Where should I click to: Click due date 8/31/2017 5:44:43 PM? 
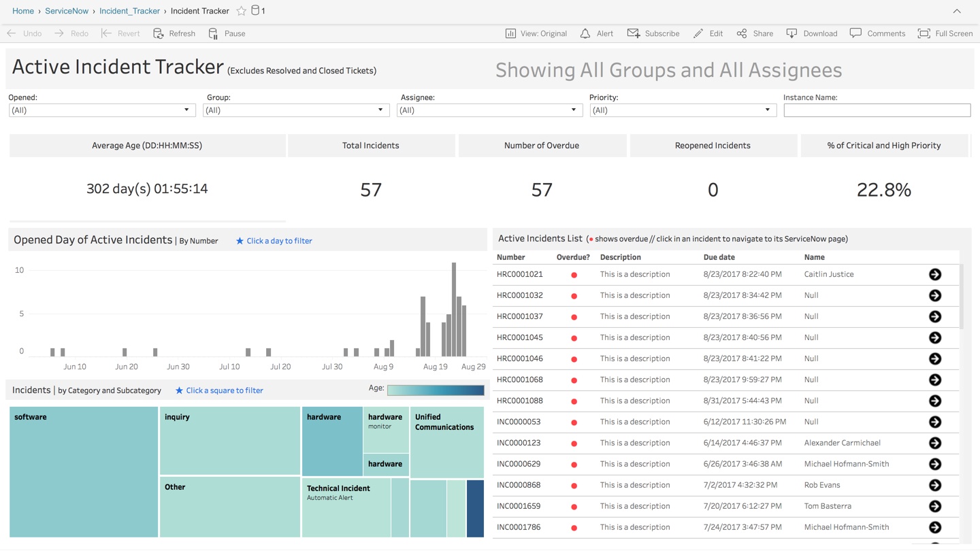click(741, 401)
